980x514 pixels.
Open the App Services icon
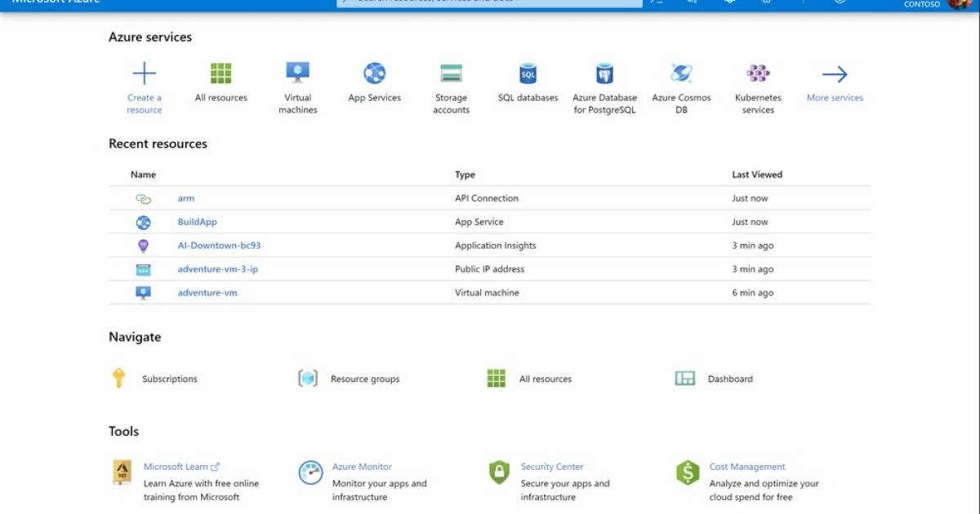click(x=374, y=73)
